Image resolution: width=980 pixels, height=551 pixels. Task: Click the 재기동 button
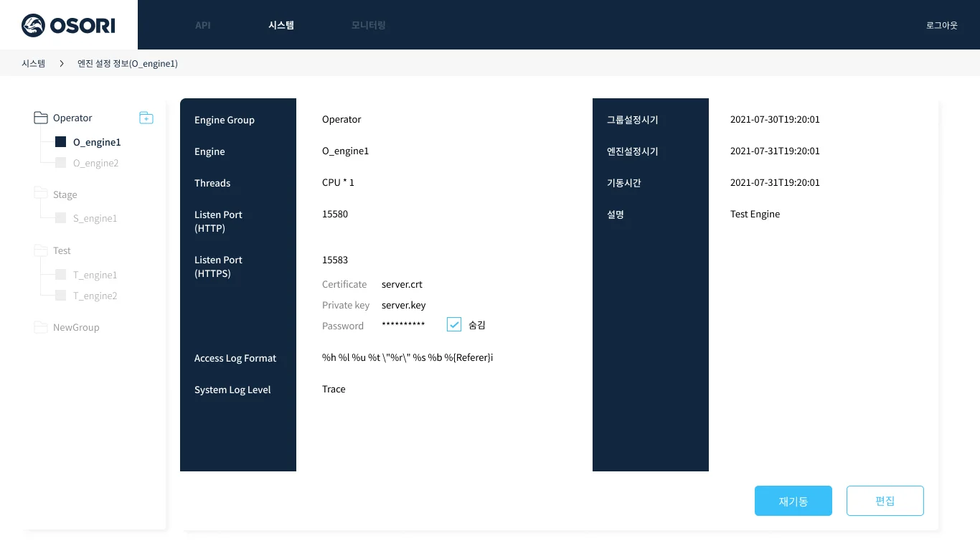[x=793, y=501]
